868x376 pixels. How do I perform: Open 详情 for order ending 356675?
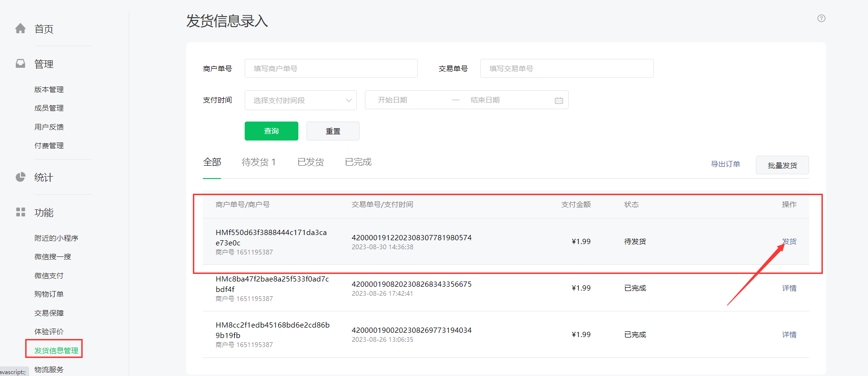(789, 288)
